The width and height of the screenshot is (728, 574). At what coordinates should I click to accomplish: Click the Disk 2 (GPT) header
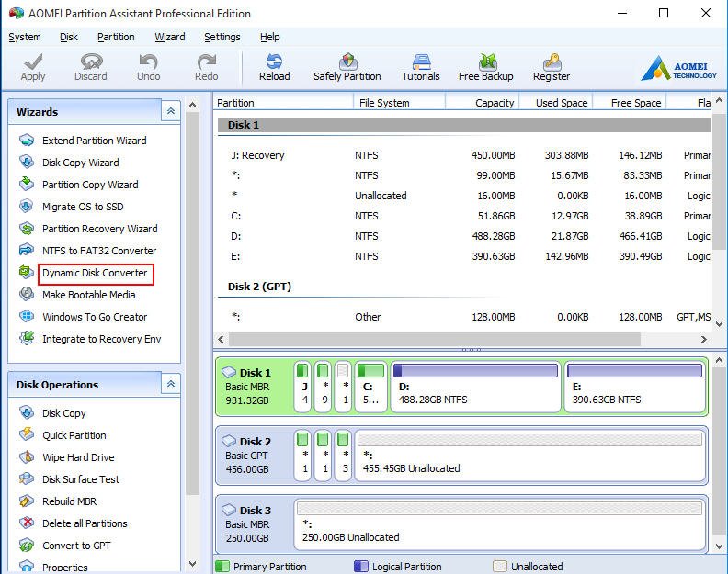259,287
